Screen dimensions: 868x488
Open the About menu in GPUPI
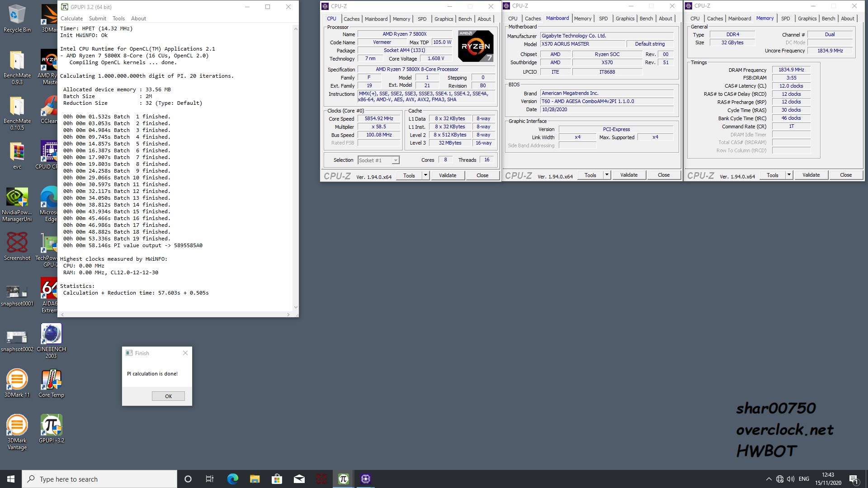(138, 19)
